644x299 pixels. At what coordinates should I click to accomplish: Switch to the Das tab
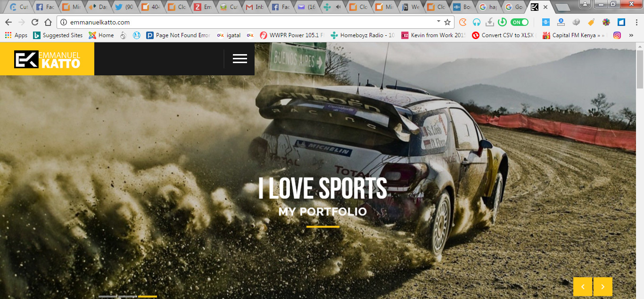[x=98, y=7]
